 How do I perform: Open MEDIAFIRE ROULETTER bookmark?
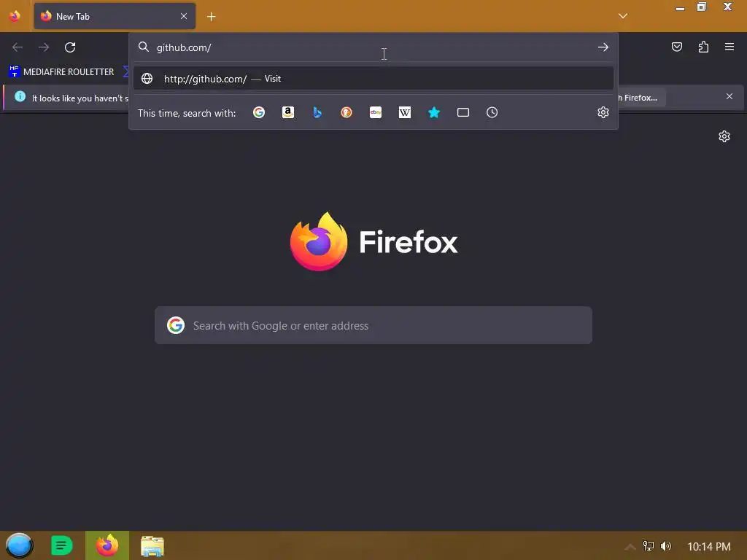point(61,72)
